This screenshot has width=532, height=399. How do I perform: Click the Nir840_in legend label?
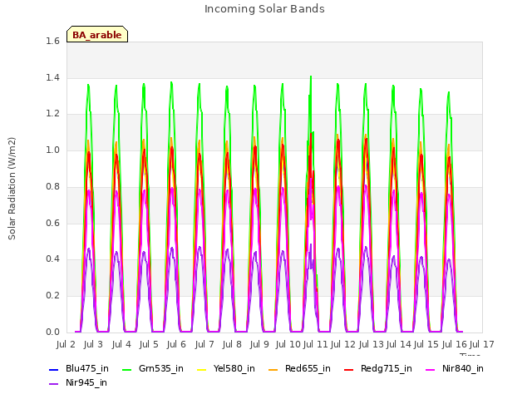click(463, 368)
